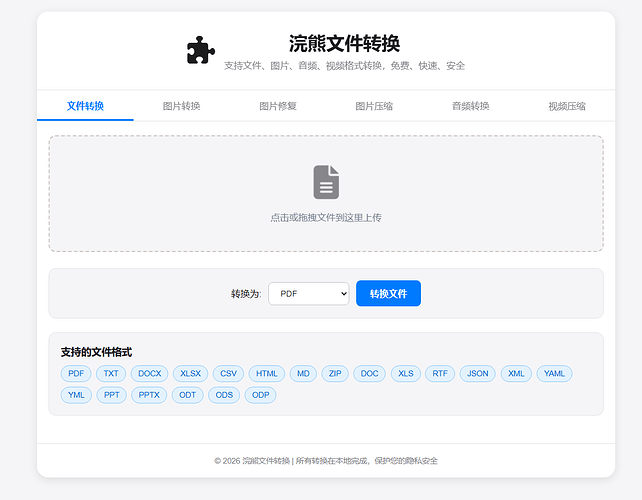Open the 转换为 format dropdown
642x500 pixels.
(x=308, y=294)
